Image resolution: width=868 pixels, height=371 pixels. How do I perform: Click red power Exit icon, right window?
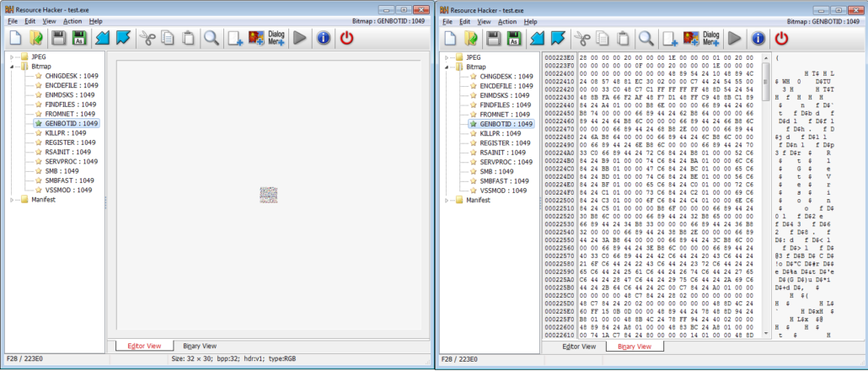click(781, 38)
